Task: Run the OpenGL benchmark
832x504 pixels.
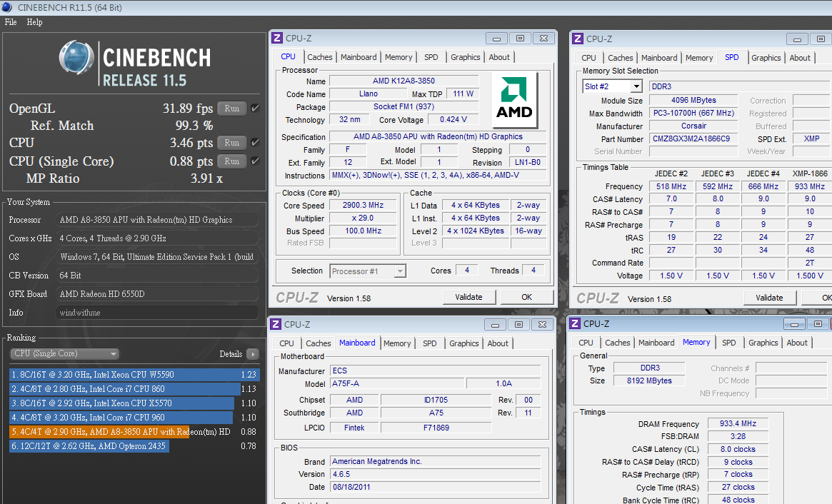Action: (x=232, y=109)
